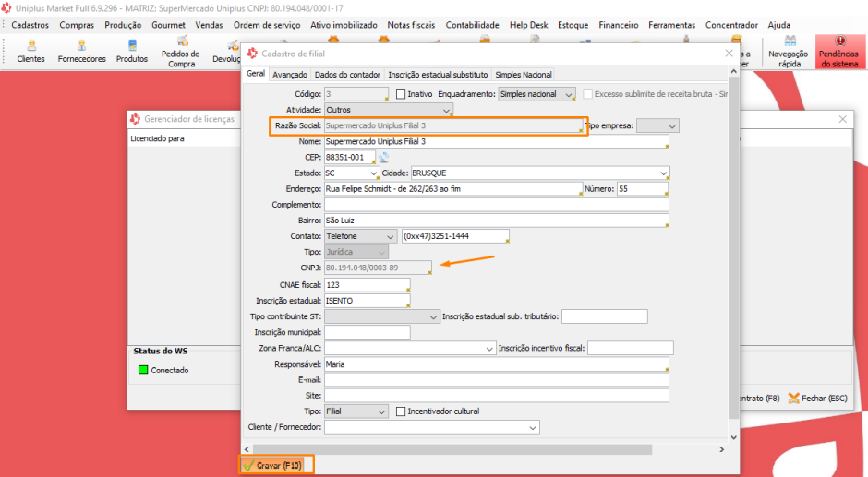The height and width of the screenshot is (477, 868).
Task: Click the horizontal scrollbar of the form
Action: (x=452, y=449)
